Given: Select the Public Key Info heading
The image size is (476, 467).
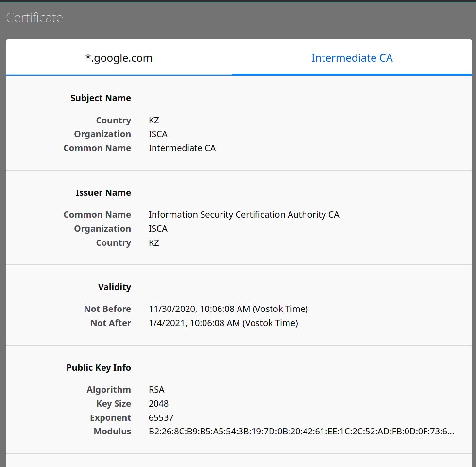Looking at the screenshot, I should coord(99,368).
